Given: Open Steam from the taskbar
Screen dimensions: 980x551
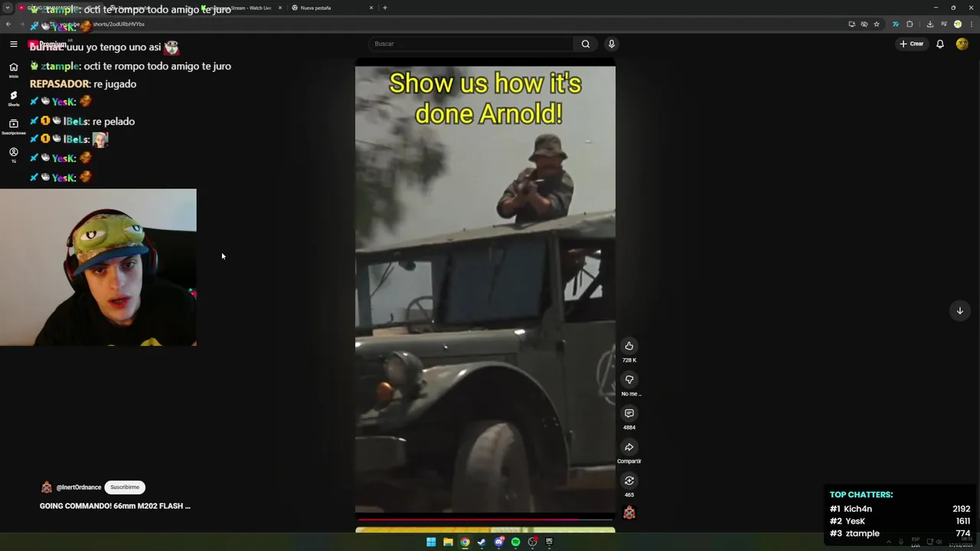Looking at the screenshot, I should coord(482,542).
